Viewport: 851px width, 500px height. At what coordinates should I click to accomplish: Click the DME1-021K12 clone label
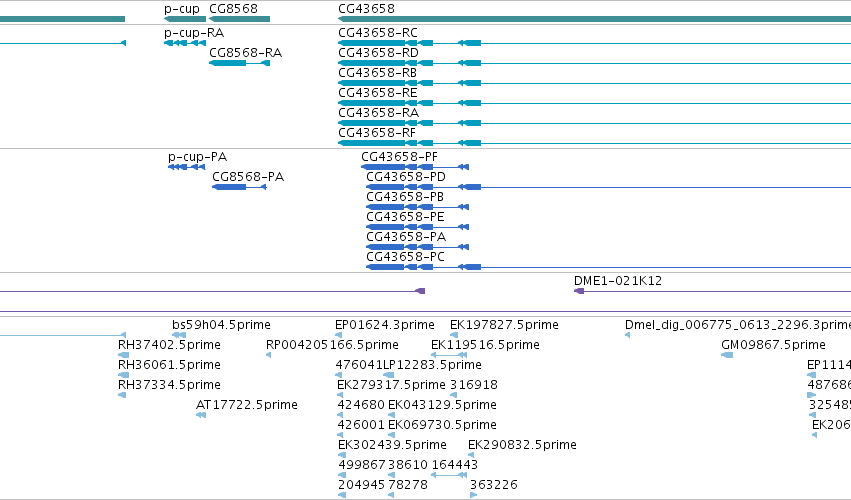click(x=618, y=281)
